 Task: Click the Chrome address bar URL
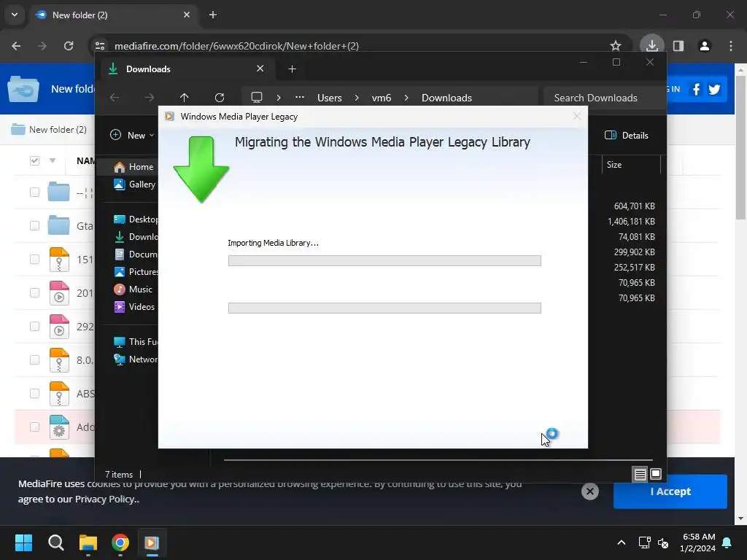point(237,46)
